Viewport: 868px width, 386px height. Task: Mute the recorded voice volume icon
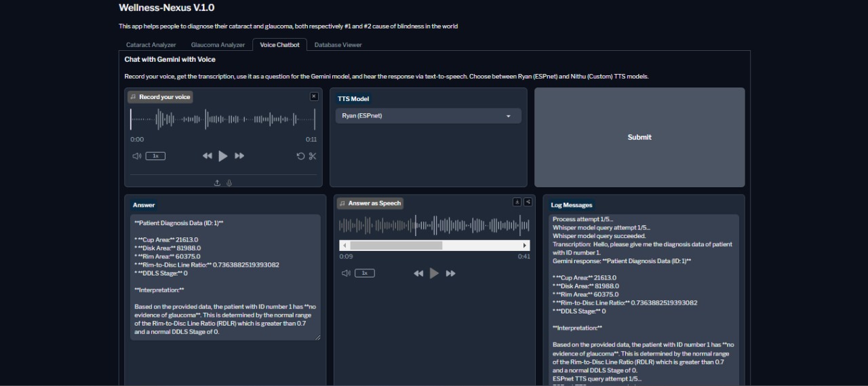click(x=137, y=156)
